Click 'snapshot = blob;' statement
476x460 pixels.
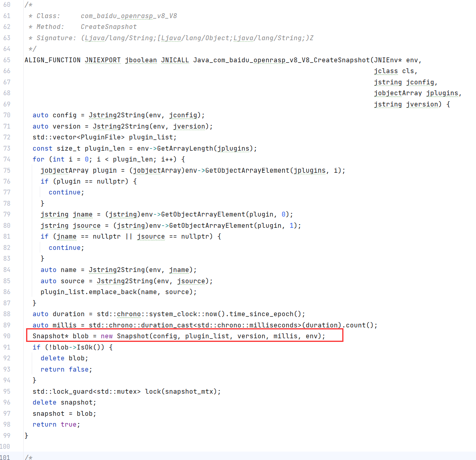pyautogui.click(x=64, y=413)
